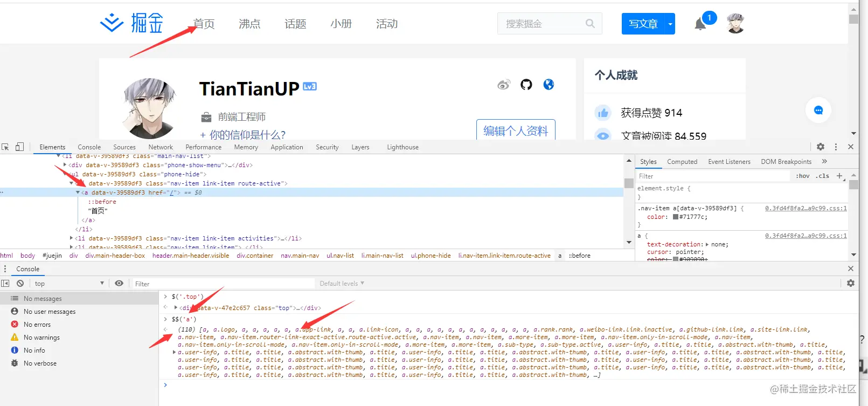
Task: Go to 沸点 in site navigation
Action: [x=249, y=24]
